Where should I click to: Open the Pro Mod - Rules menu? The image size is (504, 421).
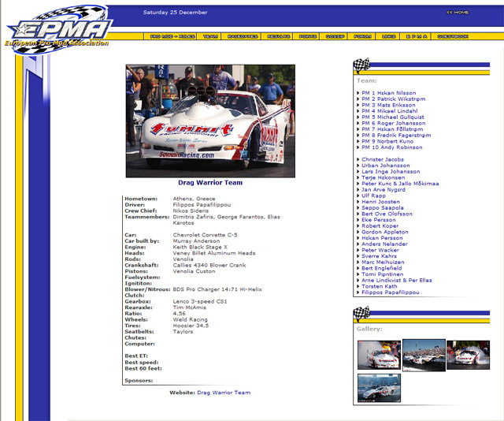[172, 36]
